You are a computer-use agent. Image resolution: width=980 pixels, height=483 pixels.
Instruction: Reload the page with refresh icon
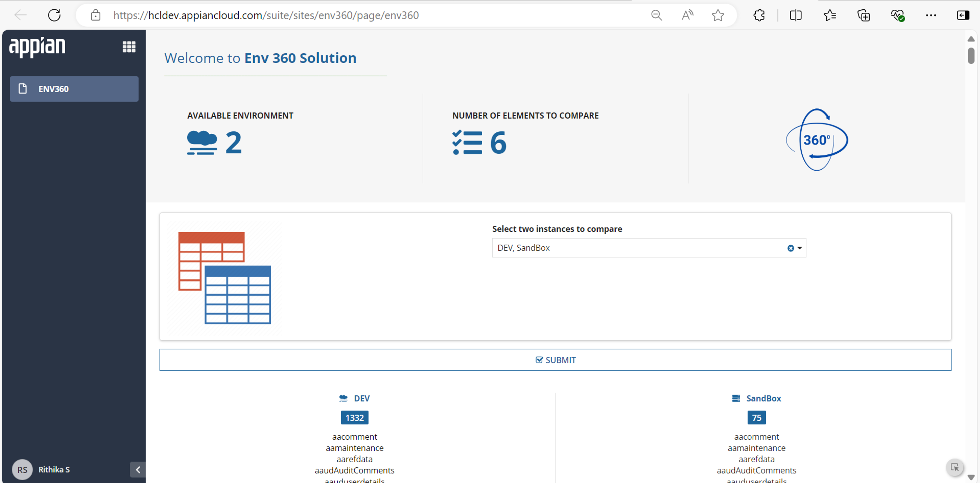[54, 15]
